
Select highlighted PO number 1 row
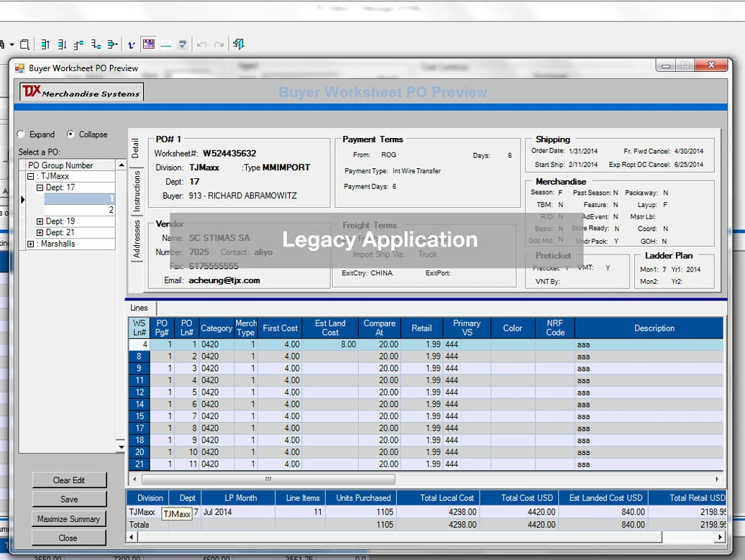[79, 198]
